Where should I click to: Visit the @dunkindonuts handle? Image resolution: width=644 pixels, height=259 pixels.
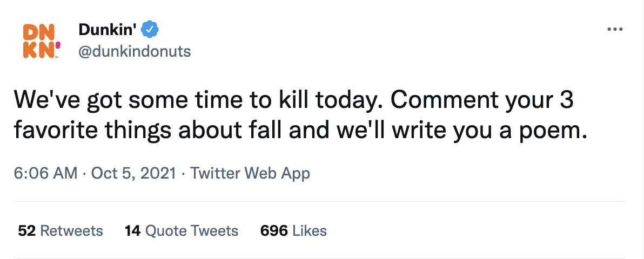pos(135,52)
